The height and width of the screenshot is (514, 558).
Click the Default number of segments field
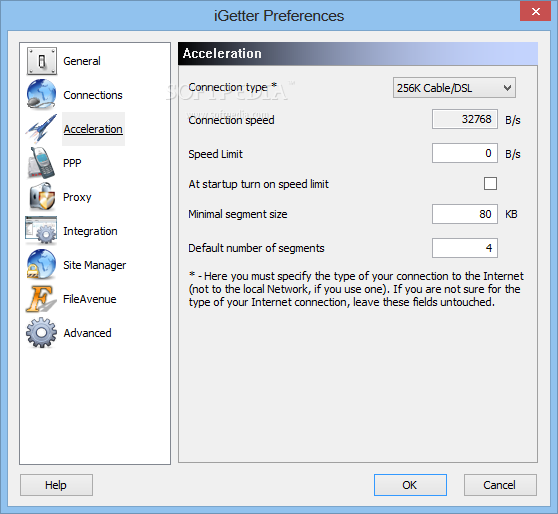point(465,248)
